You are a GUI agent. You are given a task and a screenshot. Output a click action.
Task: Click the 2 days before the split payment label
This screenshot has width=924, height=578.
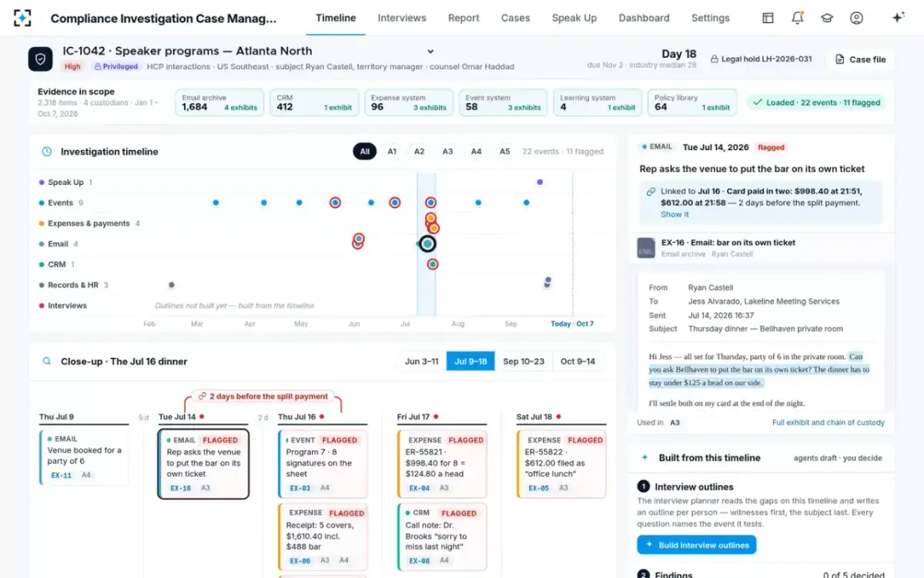263,396
